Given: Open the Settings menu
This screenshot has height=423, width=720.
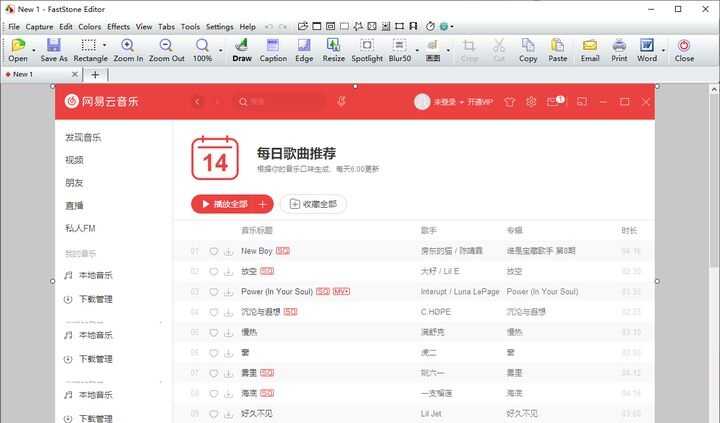Looking at the screenshot, I should pyautogui.click(x=219, y=27).
